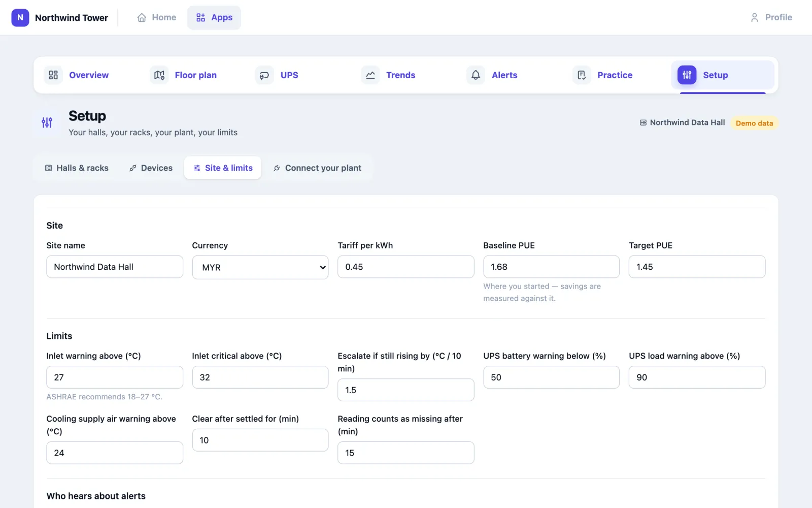Select the Setup tab label
The width and height of the screenshot is (812, 508).
pos(716,75)
